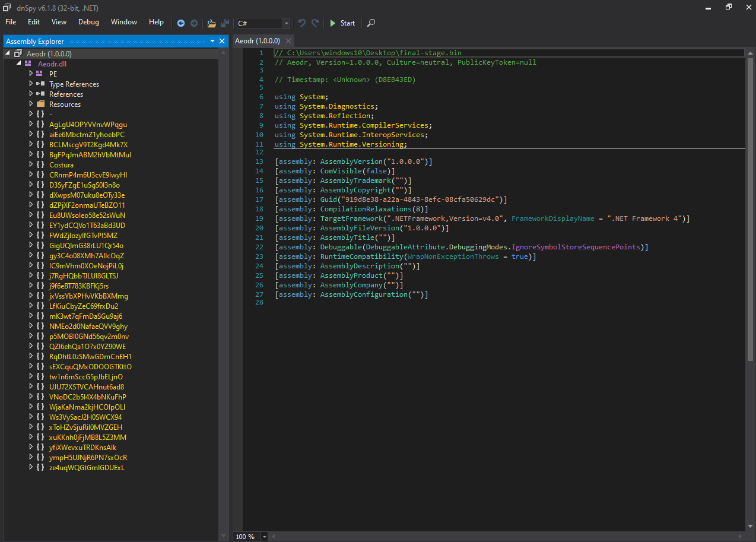Viewport: 756px width, 542px height.
Task: Click the Save All disk icon
Action: 225,23
